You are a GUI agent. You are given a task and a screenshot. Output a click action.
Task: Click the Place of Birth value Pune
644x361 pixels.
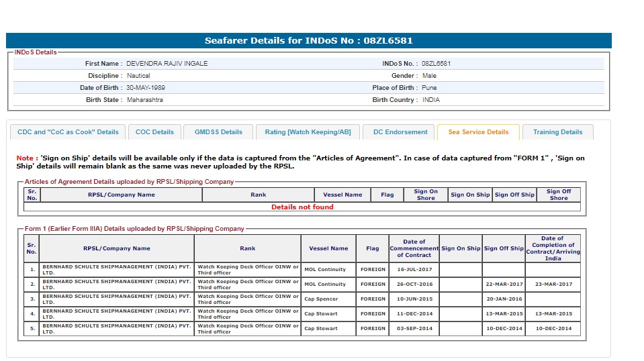pos(429,88)
